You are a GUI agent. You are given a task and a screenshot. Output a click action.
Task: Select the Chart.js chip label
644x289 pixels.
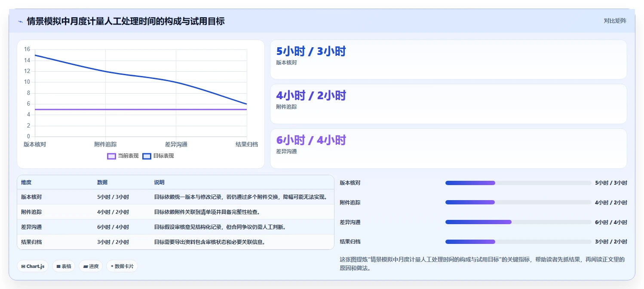pos(35,266)
